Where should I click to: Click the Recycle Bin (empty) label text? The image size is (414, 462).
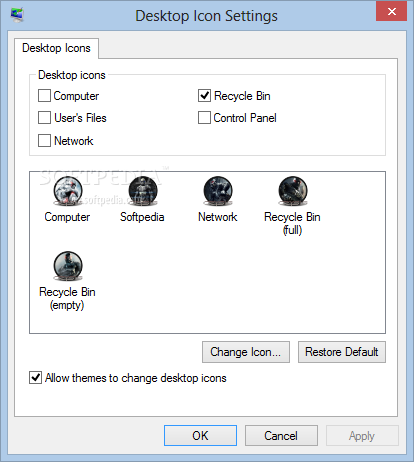click(67, 299)
